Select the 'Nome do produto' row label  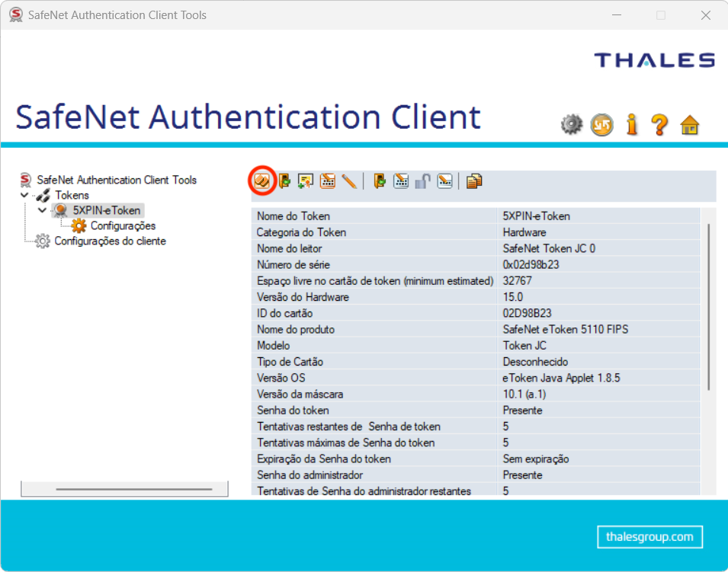296,330
